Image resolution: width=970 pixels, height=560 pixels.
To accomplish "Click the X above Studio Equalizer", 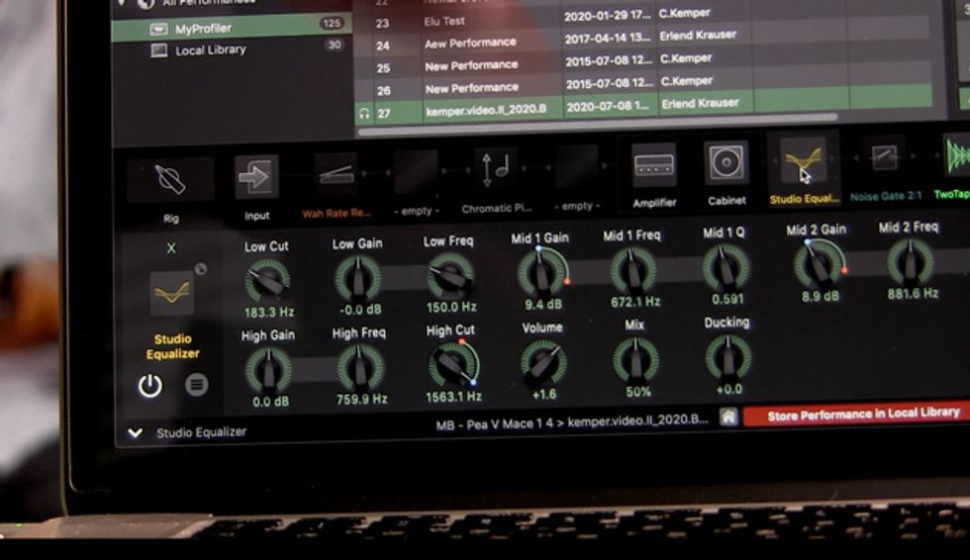I will click(170, 250).
